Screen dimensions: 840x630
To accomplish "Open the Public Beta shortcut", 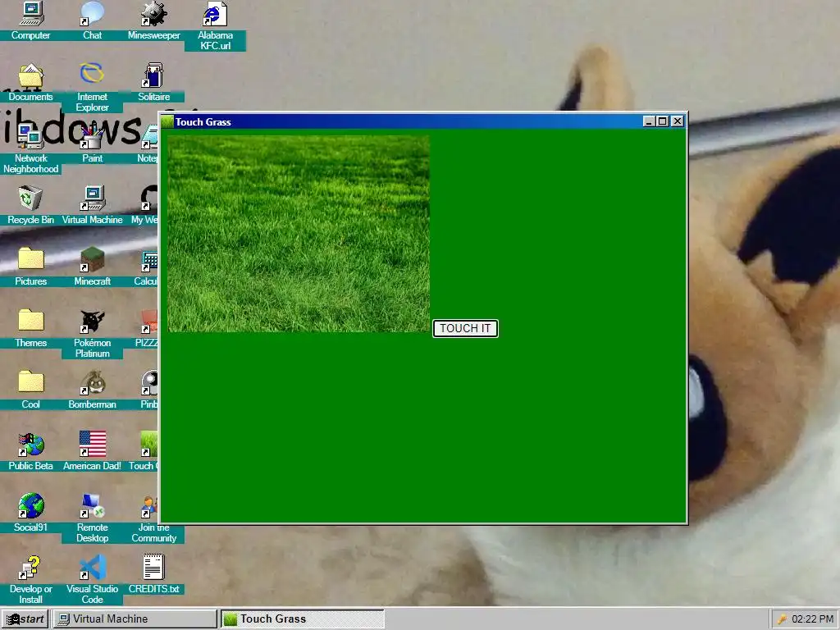I will [30, 452].
